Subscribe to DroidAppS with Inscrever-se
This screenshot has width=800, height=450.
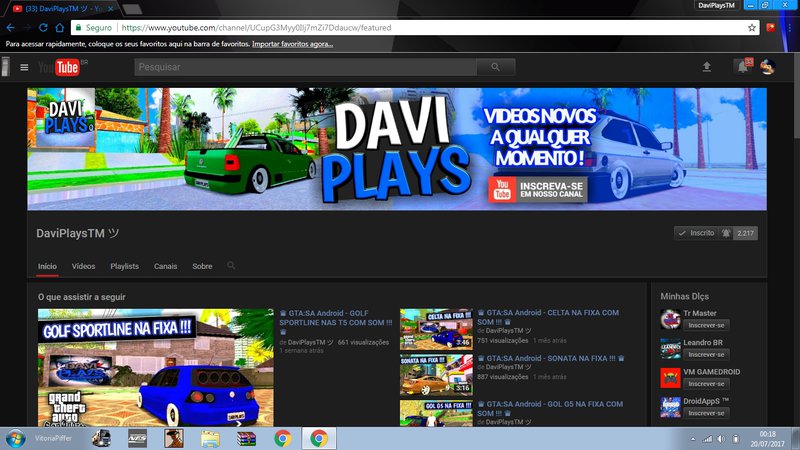point(706,413)
